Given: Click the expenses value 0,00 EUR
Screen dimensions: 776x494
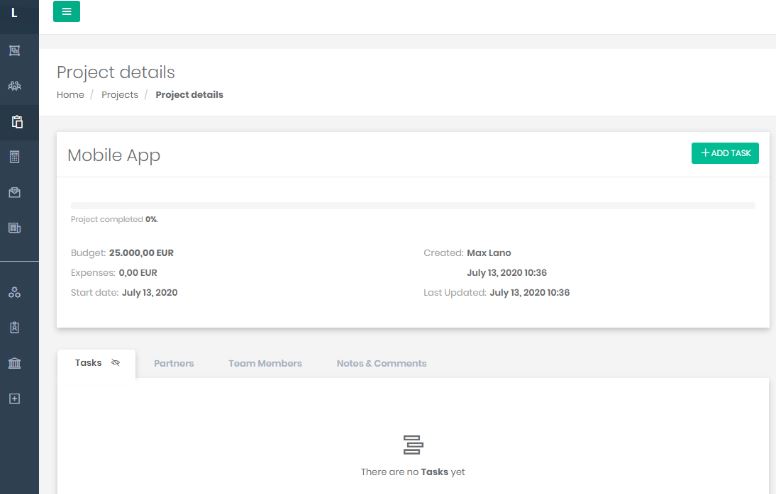Looking at the screenshot, I should (138, 273).
